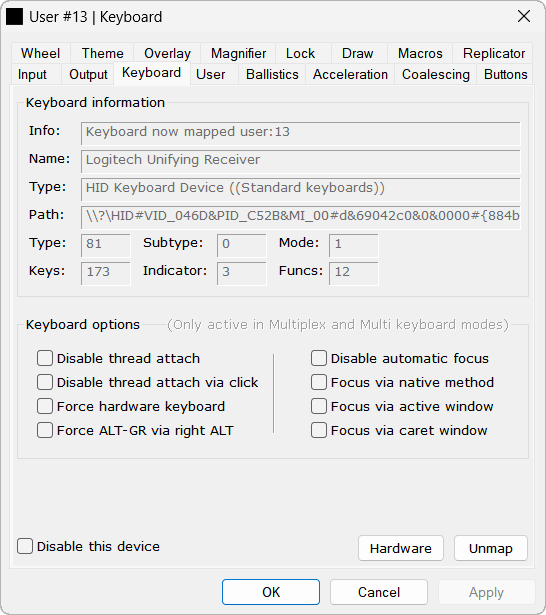The height and width of the screenshot is (615, 546).
Task: Select the Ballistics tab
Action: [272, 75]
